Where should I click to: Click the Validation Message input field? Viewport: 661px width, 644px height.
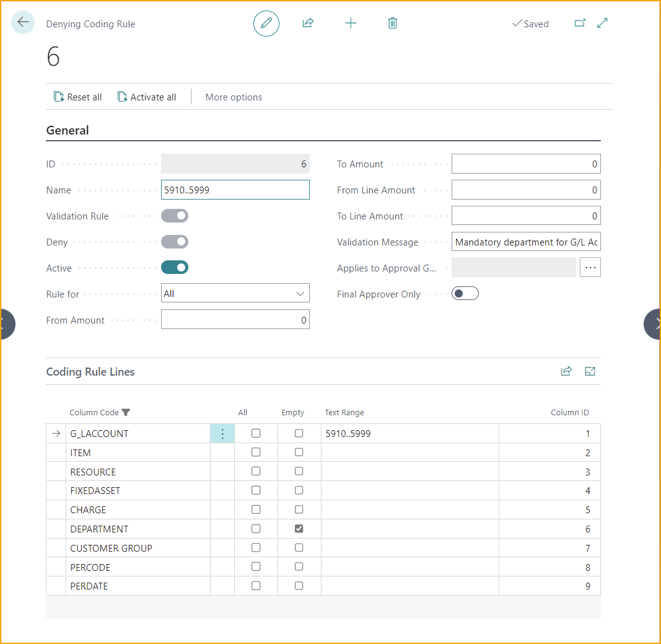click(x=525, y=242)
